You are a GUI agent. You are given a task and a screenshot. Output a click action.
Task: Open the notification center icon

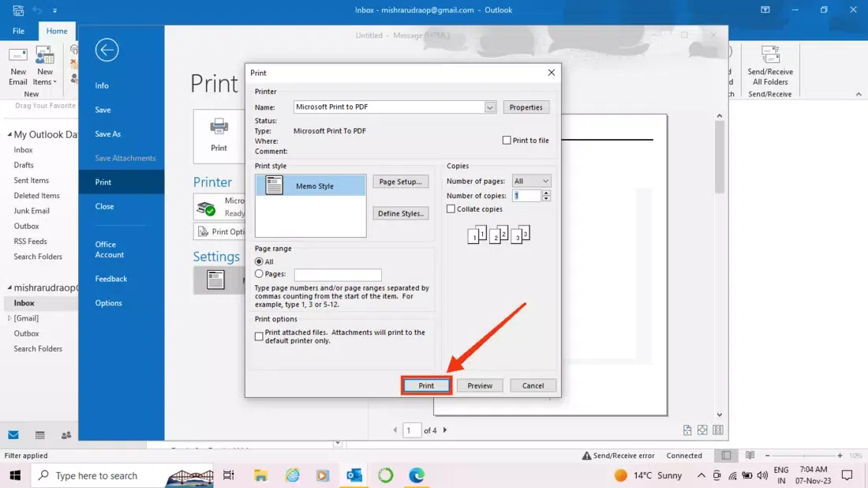coord(847,475)
